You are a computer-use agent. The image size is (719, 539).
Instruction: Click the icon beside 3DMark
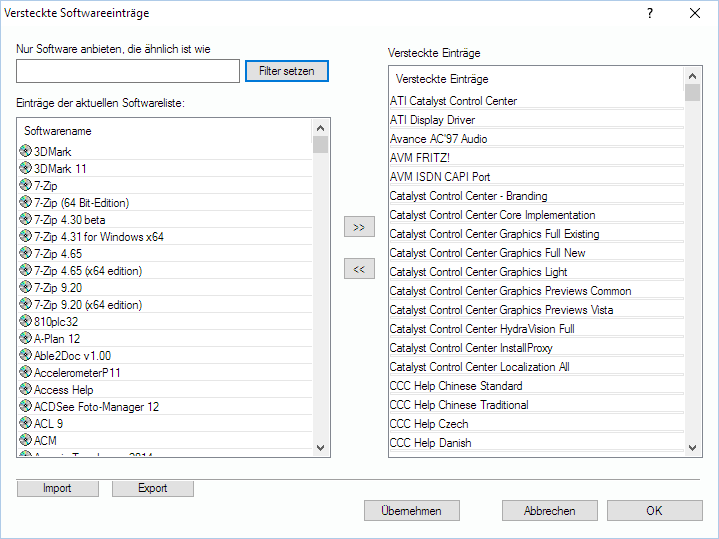[x=26, y=151]
